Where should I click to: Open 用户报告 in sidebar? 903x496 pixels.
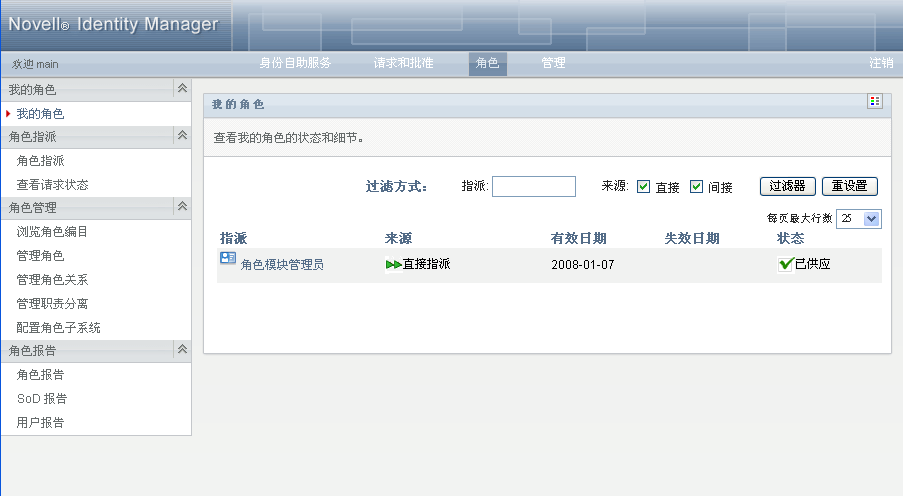click(40, 423)
